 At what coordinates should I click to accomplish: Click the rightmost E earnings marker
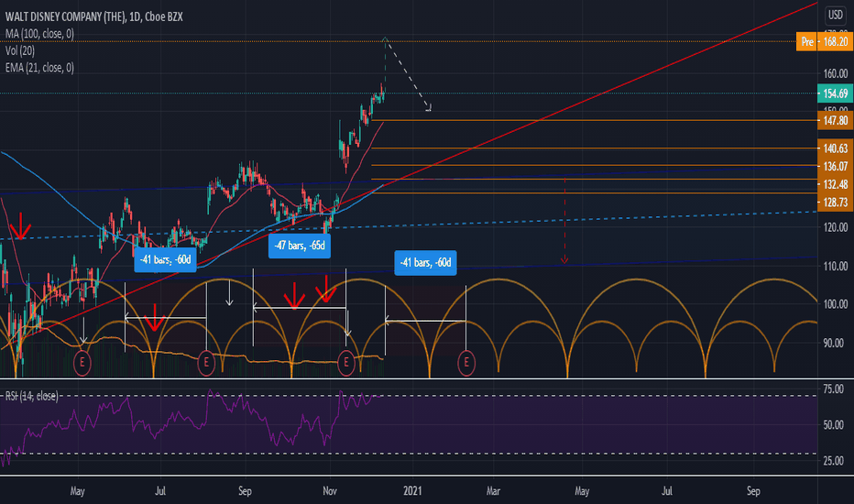pyautogui.click(x=466, y=363)
